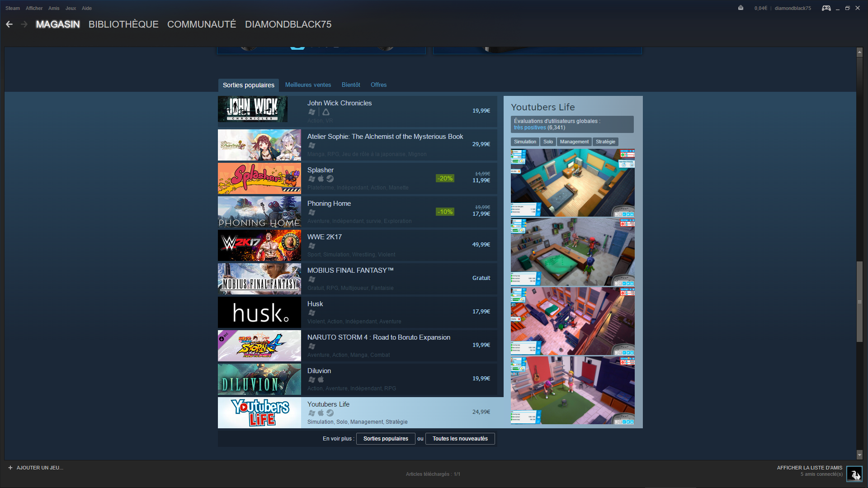
Task: Open the Phoning Home thumbnail
Action: click(259, 212)
